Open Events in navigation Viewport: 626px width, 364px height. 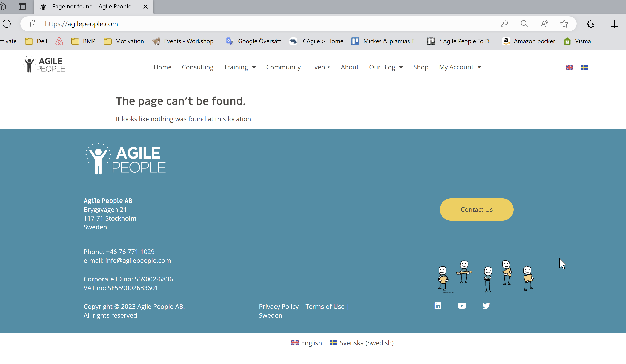click(x=320, y=67)
